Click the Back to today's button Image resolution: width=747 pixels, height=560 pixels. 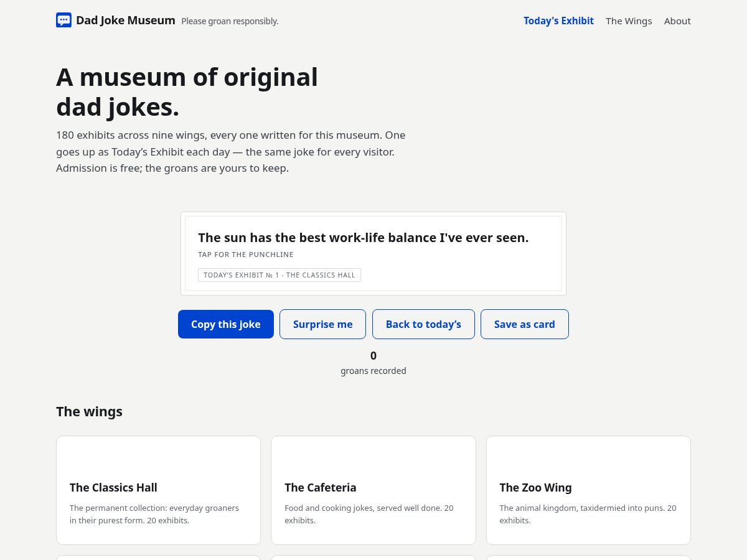(x=423, y=324)
